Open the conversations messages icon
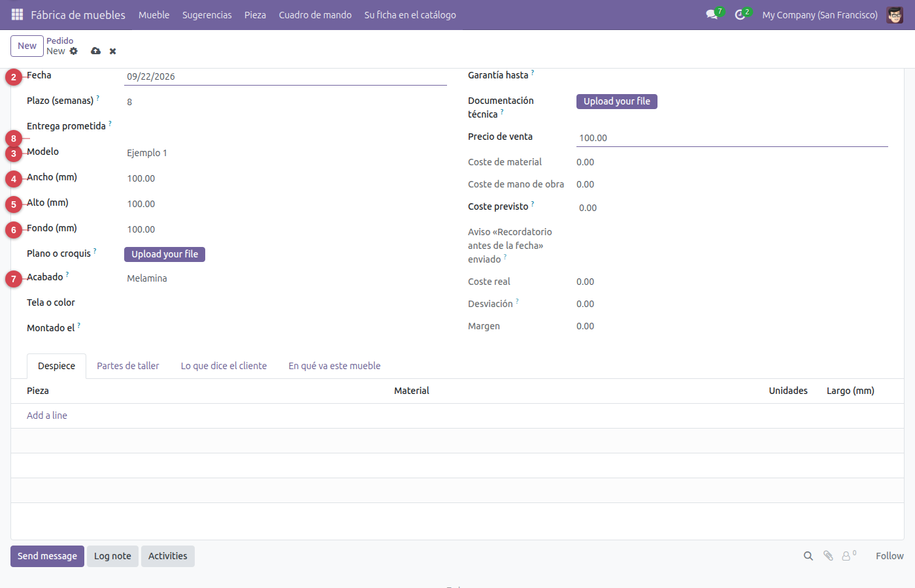The width and height of the screenshot is (915, 588). (712, 14)
